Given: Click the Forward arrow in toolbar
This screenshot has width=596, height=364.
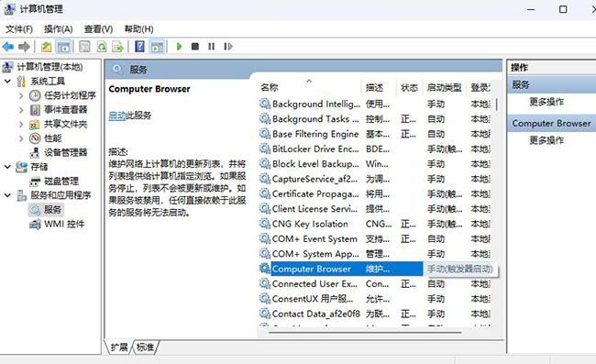Looking at the screenshot, I should (x=24, y=47).
